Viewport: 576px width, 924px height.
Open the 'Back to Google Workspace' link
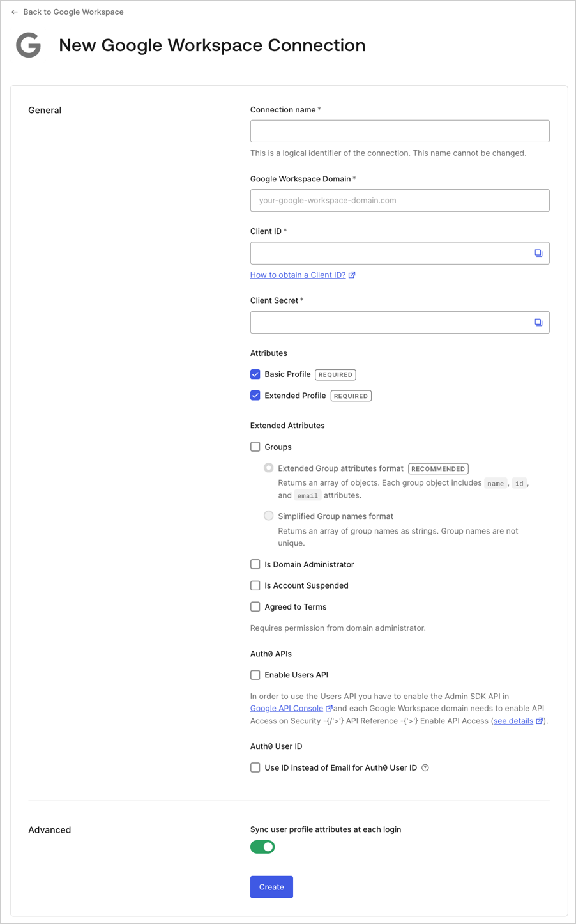coord(72,12)
